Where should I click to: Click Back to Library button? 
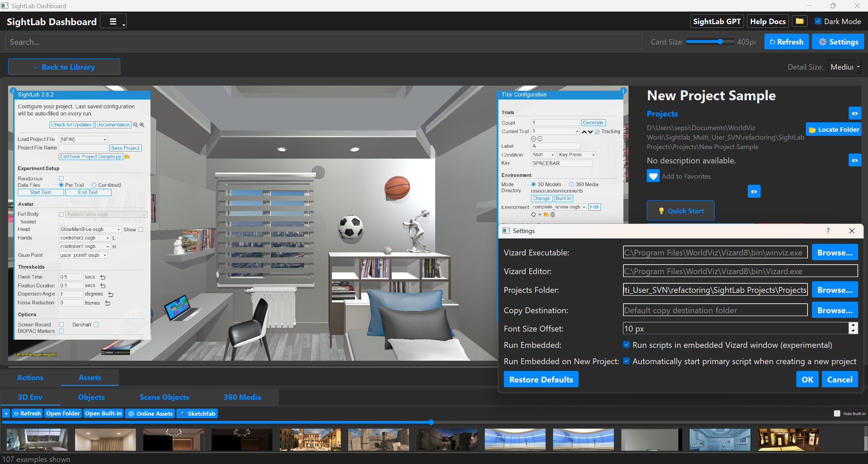64,67
